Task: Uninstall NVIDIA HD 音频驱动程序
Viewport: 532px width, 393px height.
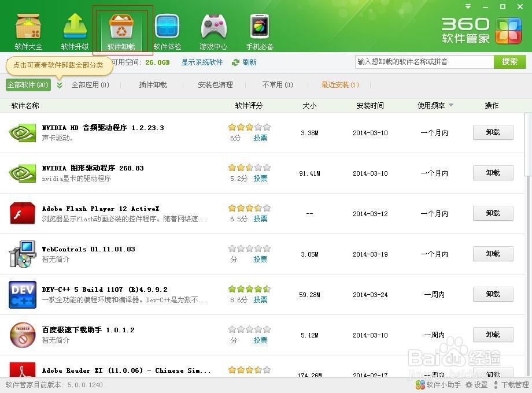Action: pyautogui.click(x=493, y=132)
